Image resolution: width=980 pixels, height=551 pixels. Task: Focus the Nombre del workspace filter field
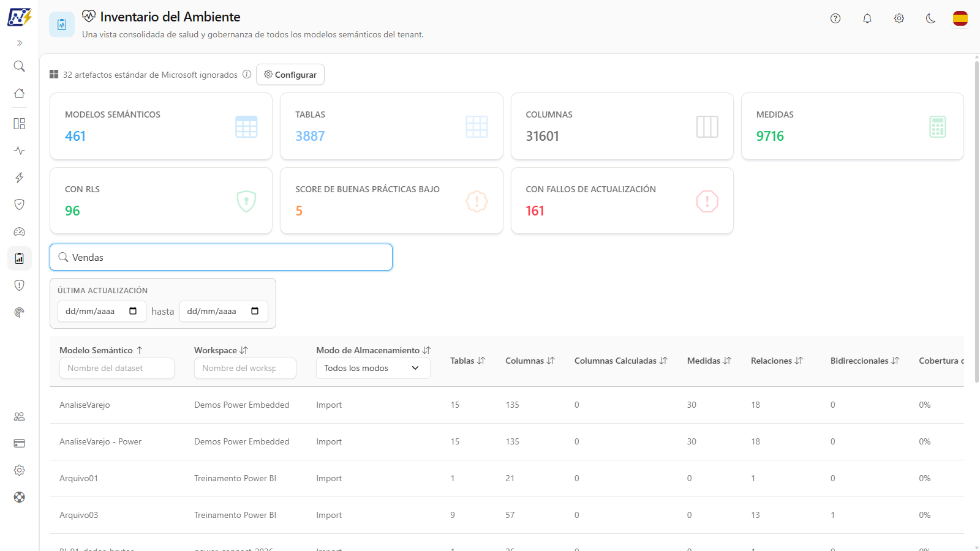tap(245, 368)
